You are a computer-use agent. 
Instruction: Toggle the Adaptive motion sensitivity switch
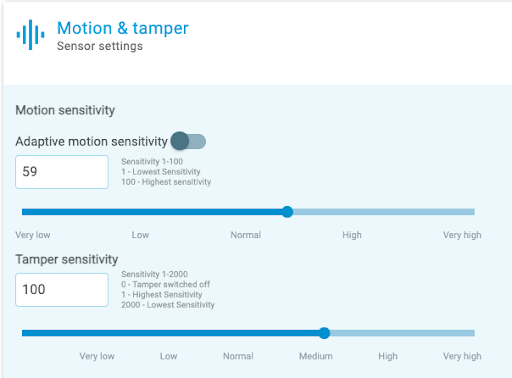pyautogui.click(x=188, y=141)
